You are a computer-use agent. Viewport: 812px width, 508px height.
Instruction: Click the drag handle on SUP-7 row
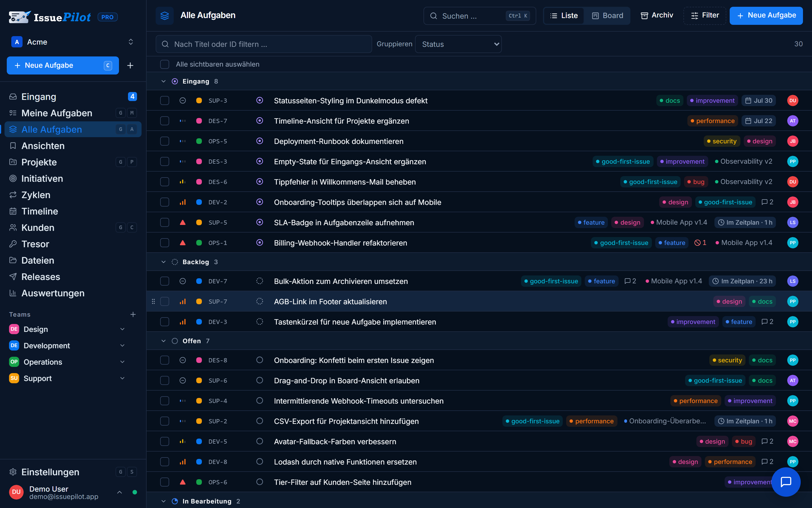click(153, 301)
